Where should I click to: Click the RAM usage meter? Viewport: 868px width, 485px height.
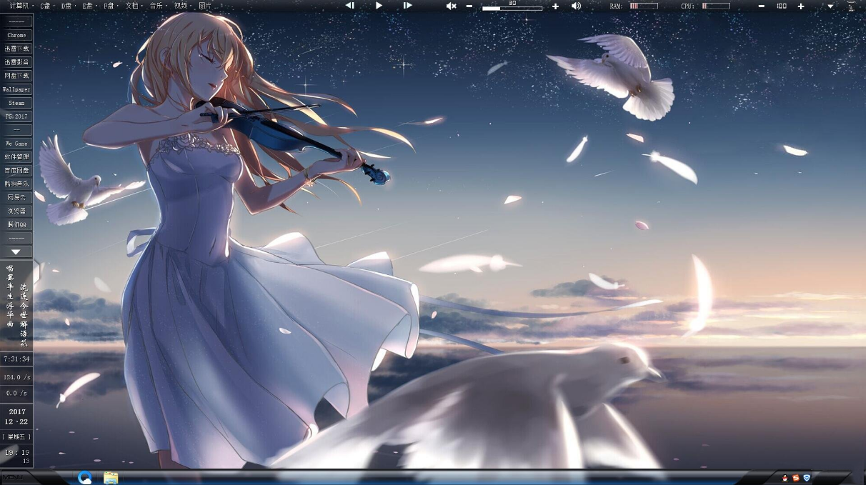644,6
